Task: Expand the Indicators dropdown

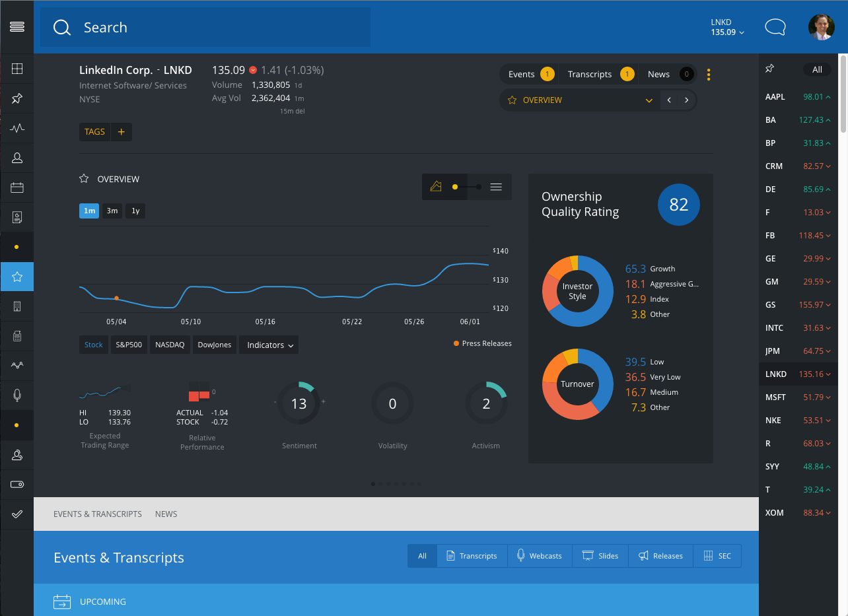Action: pos(269,345)
